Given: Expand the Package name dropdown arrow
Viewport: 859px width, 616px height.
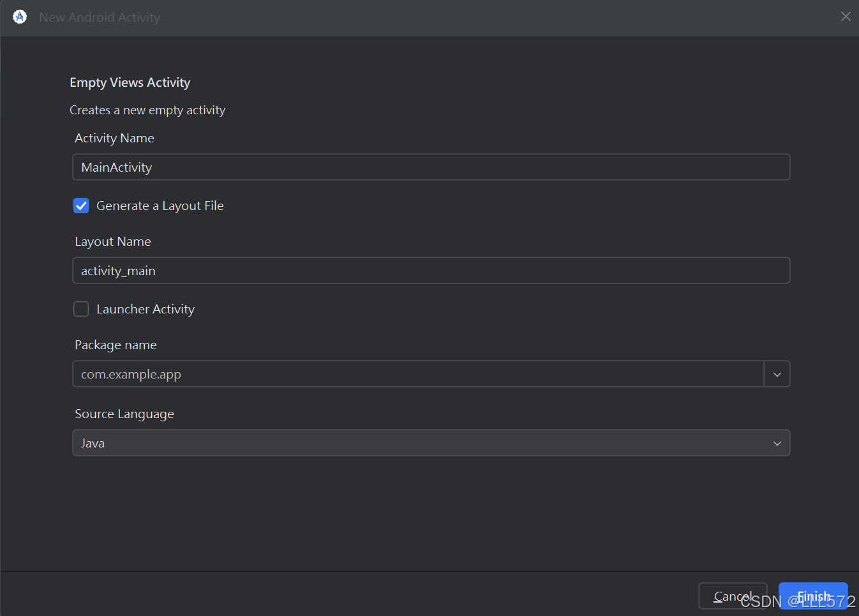Looking at the screenshot, I should coord(777,374).
